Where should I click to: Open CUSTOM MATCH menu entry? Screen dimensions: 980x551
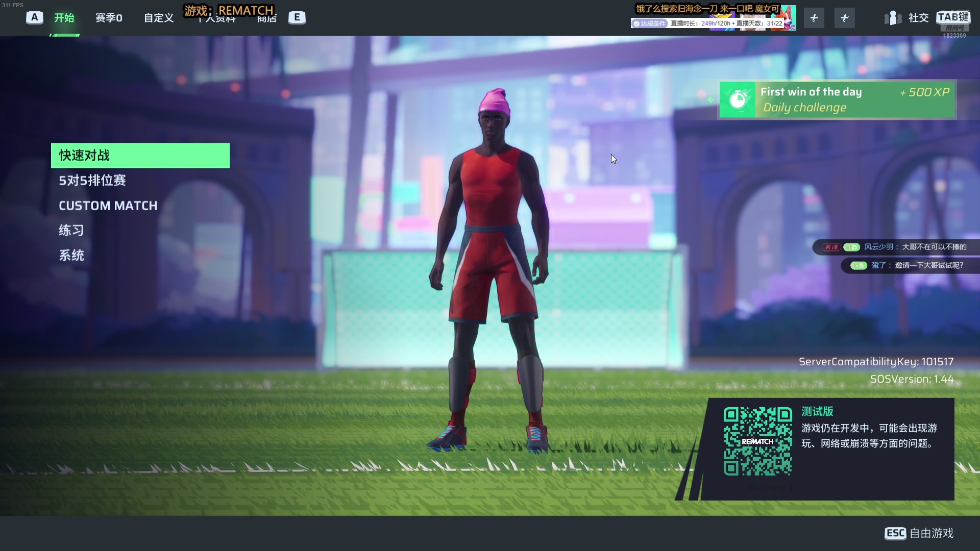[108, 206]
